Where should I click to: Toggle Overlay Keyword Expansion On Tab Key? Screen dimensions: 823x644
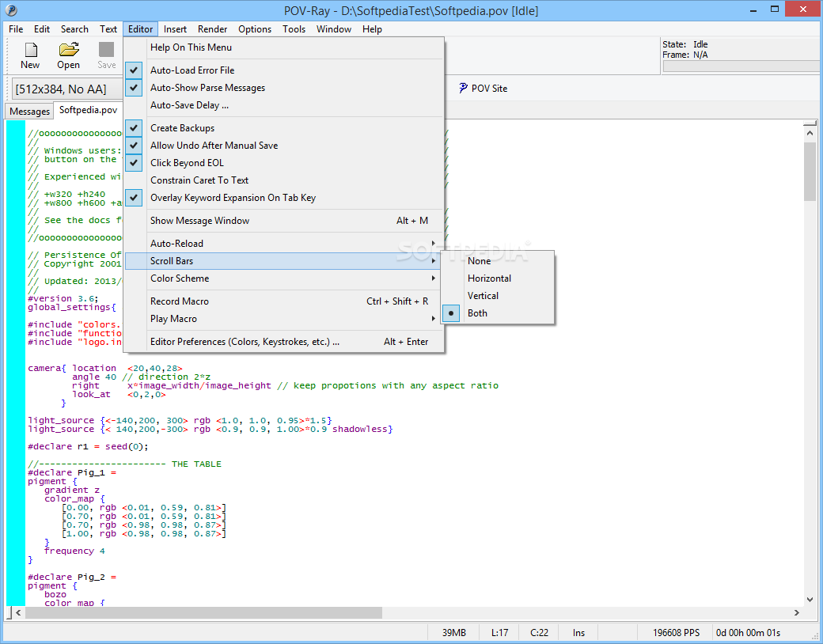(x=134, y=198)
